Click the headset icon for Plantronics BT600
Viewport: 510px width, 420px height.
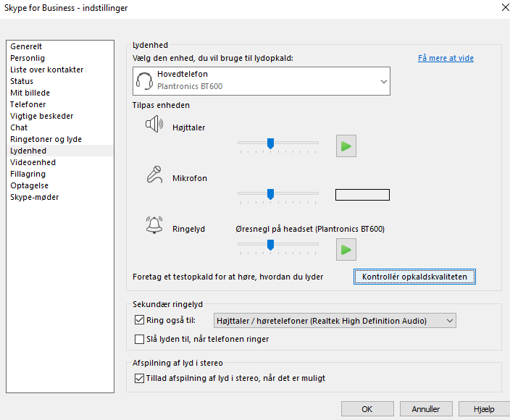pyautogui.click(x=144, y=81)
